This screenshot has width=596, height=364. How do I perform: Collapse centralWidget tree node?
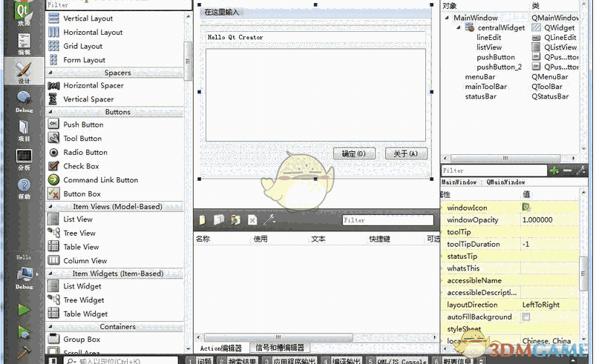pyautogui.click(x=459, y=27)
